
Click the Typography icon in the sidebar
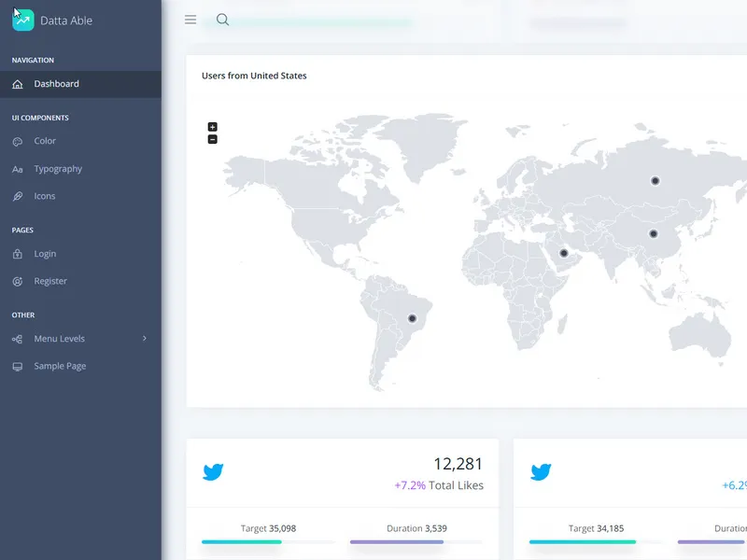(17, 169)
